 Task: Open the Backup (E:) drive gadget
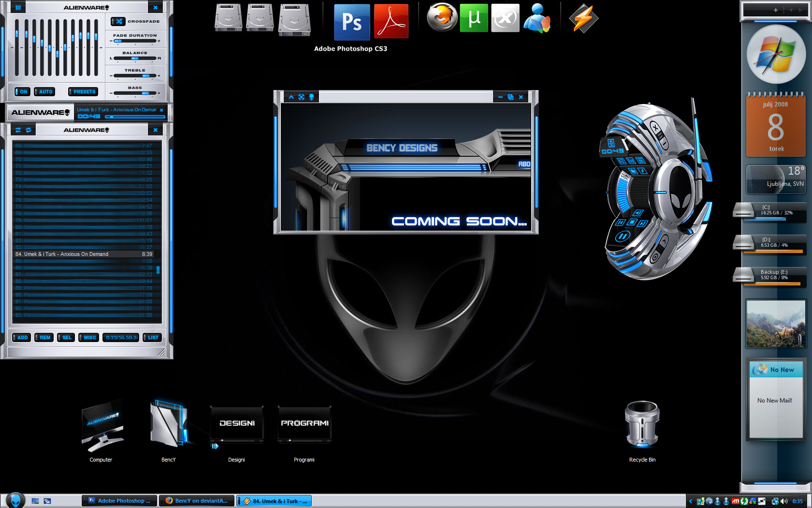coord(769,276)
